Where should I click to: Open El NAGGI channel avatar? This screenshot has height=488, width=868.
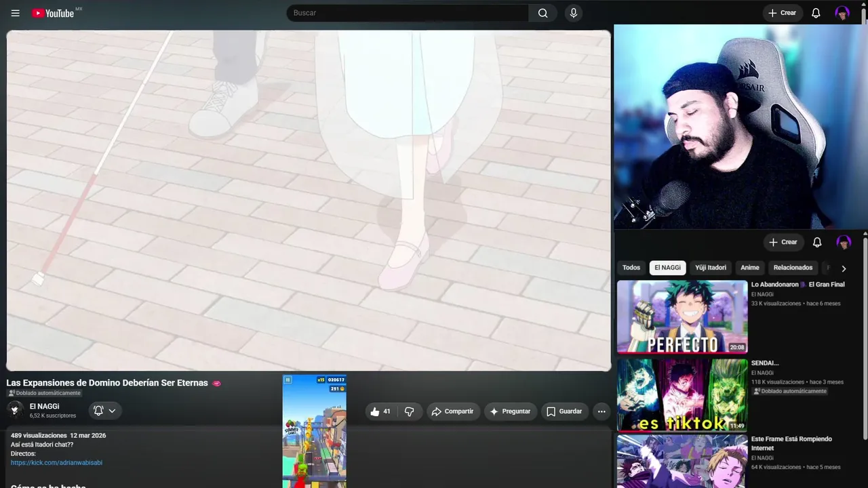point(15,410)
